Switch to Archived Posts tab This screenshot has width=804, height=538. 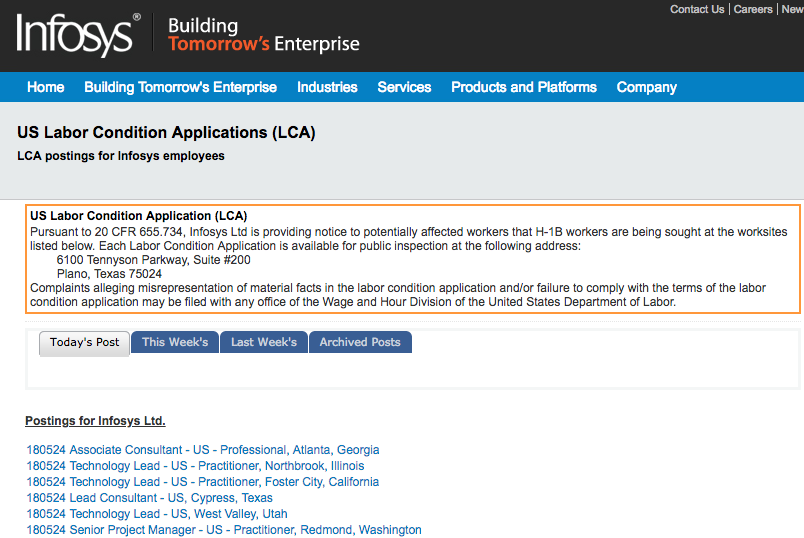pyautogui.click(x=360, y=342)
